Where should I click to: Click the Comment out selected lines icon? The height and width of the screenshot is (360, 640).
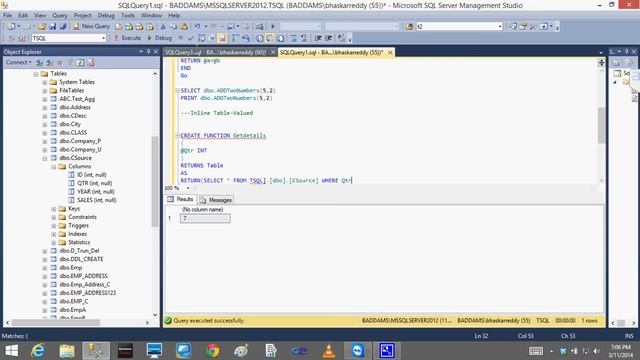[293, 38]
